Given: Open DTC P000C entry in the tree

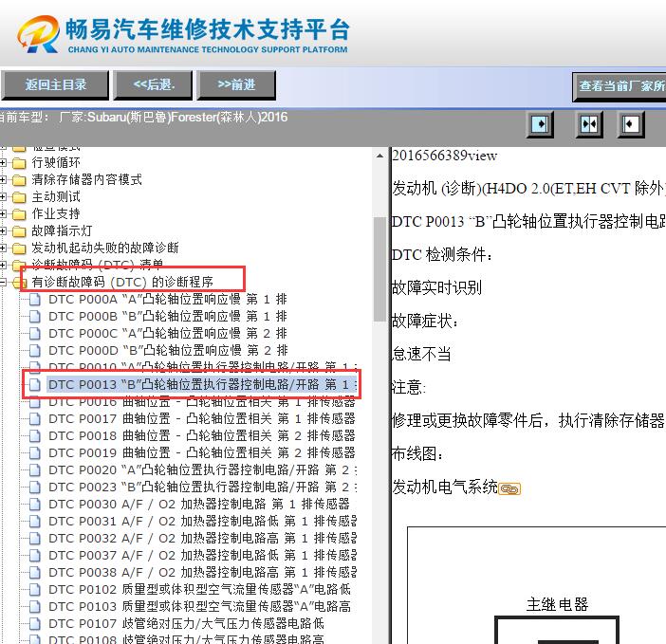Looking at the screenshot, I should tap(168, 333).
